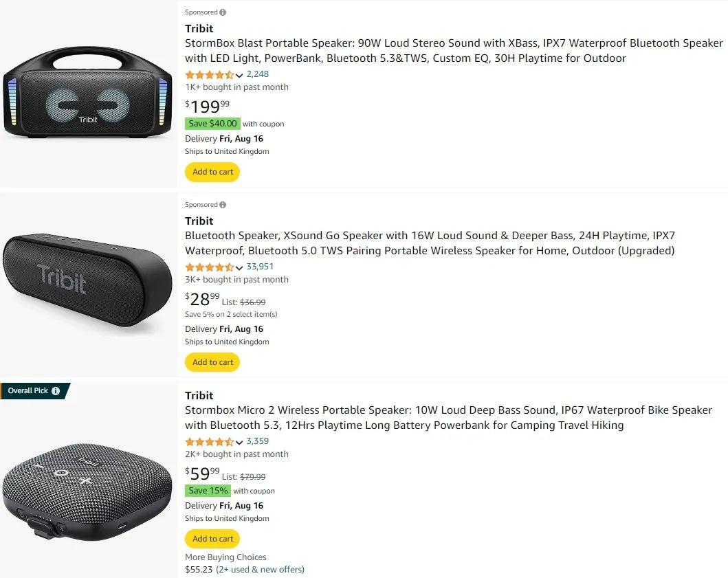Expand the Stormbox Micro 2 rating chevron

[x=239, y=443]
